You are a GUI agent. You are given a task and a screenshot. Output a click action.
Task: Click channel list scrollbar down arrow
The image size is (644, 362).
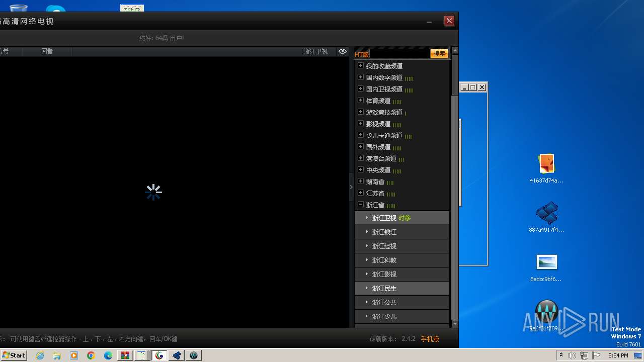point(455,324)
